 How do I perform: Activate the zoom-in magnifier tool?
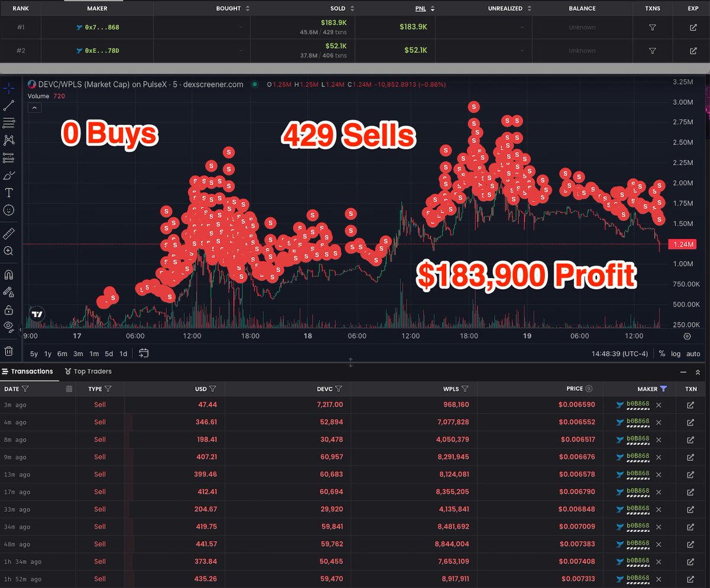(x=9, y=251)
